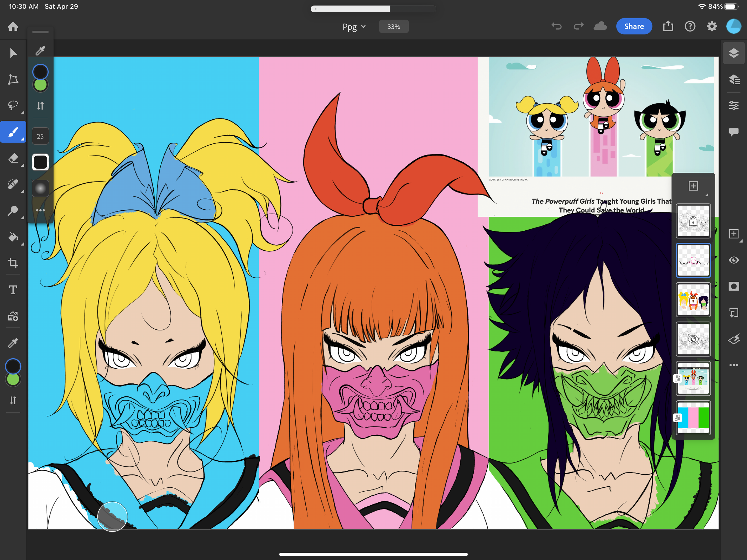Go to the Home screen icon
747x560 pixels.
(13, 26)
